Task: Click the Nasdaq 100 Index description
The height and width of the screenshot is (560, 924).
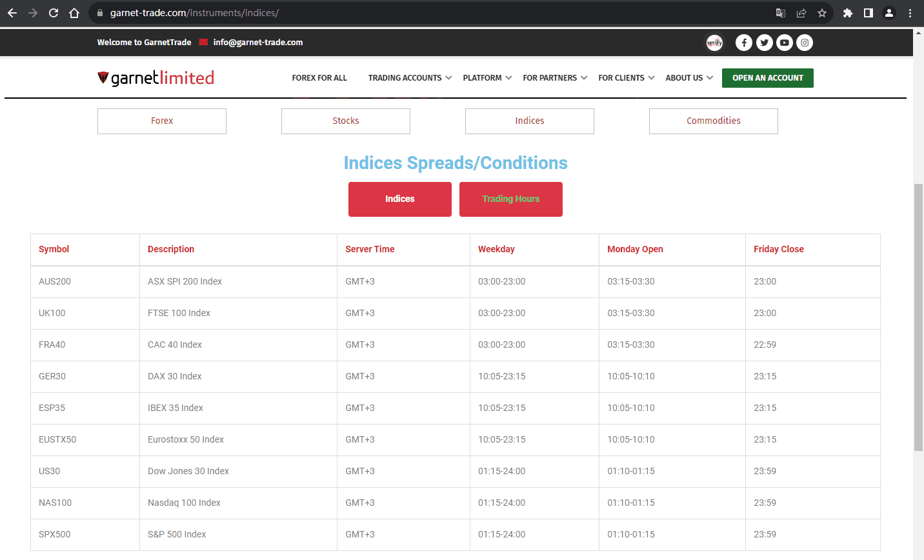Action: 184,503
